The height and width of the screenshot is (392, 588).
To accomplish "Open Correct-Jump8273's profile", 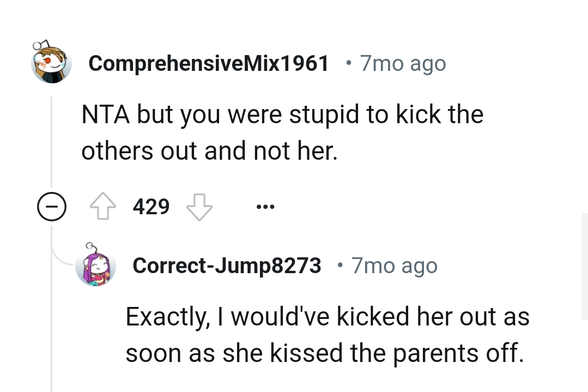I will [227, 266].
